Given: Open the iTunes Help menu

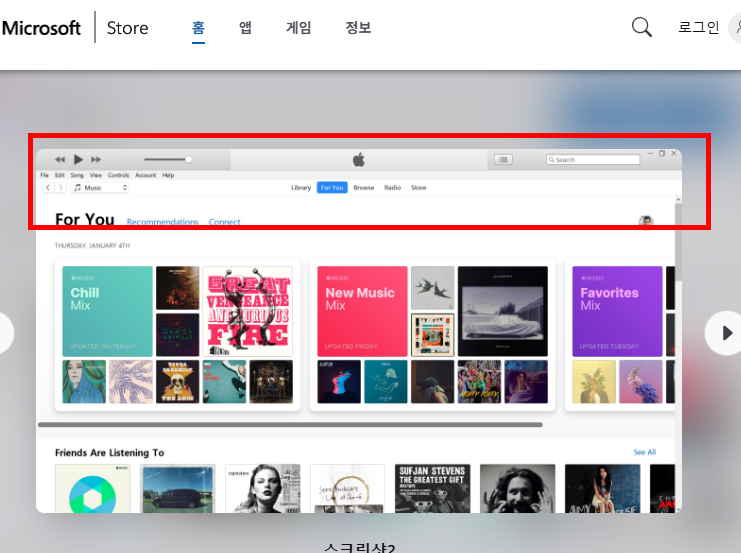Looking at the screenshot, I should coord(168,175).
